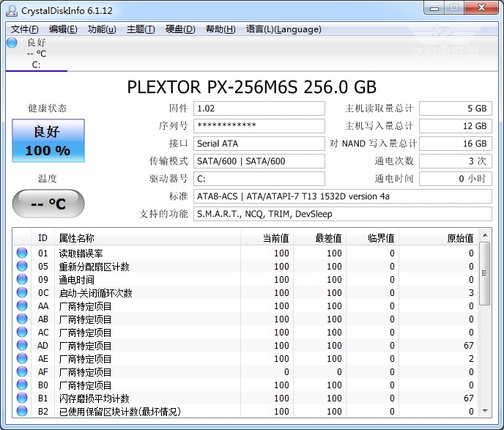Select the 读取错误率 attribute row
504x430 pixels.
coord(245,253)
